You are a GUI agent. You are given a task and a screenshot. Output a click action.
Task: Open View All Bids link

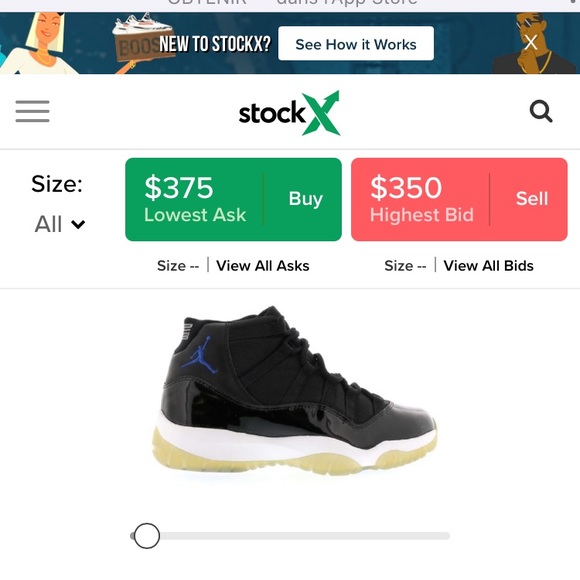point(488,266)
